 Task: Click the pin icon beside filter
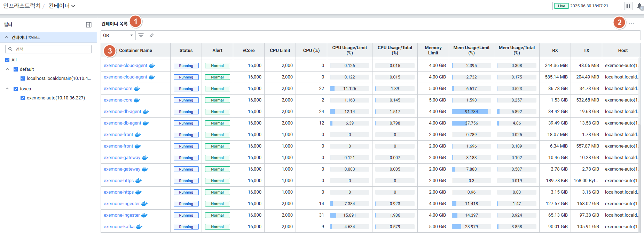click(151, 35)
